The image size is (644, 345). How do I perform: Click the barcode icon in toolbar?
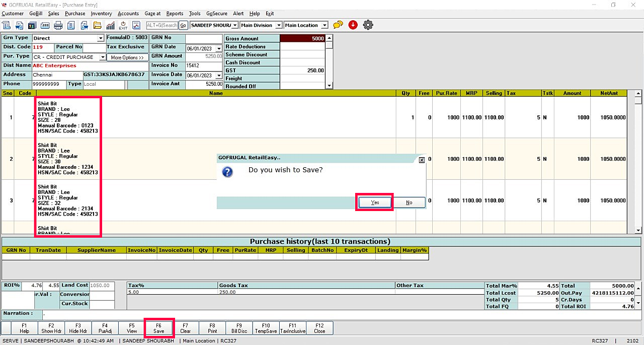tap(45, 25)
